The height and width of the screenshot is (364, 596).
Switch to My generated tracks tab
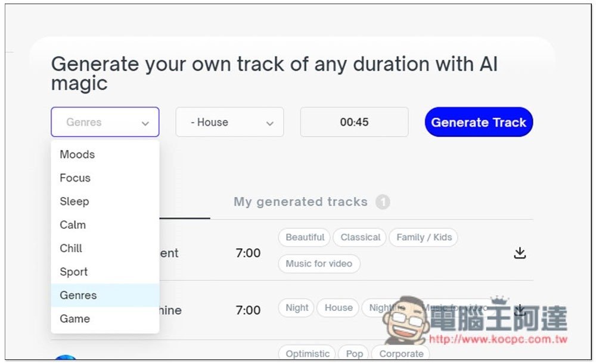[300, 202]
